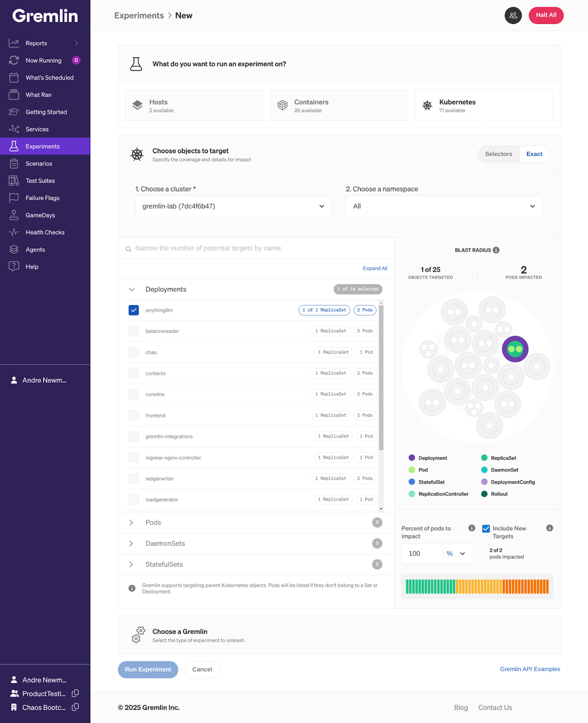Screen dimensions: 588x723
Task: Click the Now Running refresh icon
Action: click(14, 60)
